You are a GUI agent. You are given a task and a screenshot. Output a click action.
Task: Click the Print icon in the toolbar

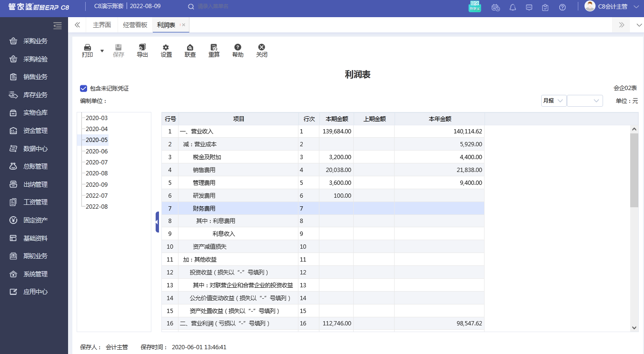[x=87, y=48]
